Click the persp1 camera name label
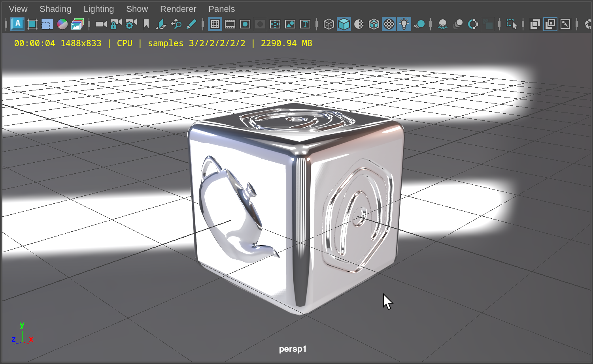Image resolution: width=593 pixels, height=364 pixels. (293, 349)
